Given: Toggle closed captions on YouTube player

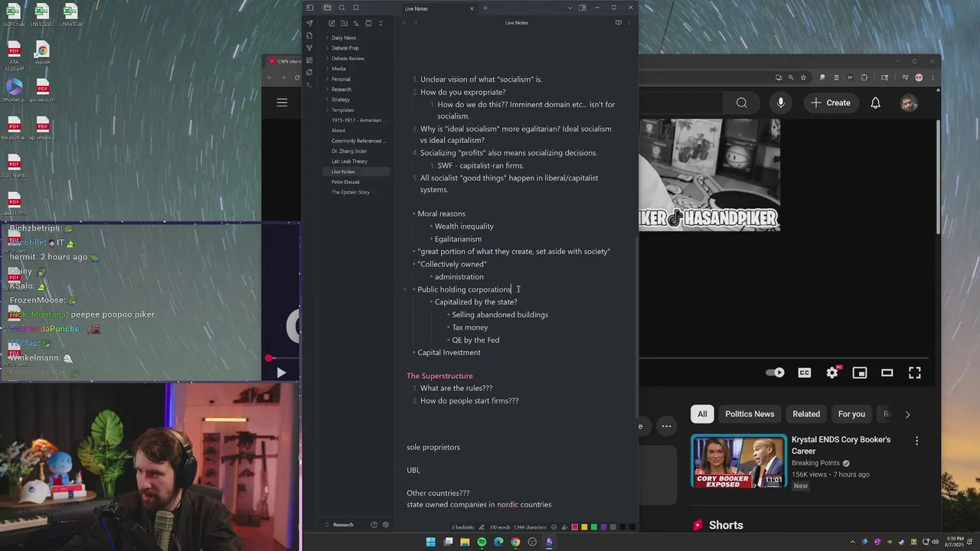Looking at the screenshot, I should (805, 373).
